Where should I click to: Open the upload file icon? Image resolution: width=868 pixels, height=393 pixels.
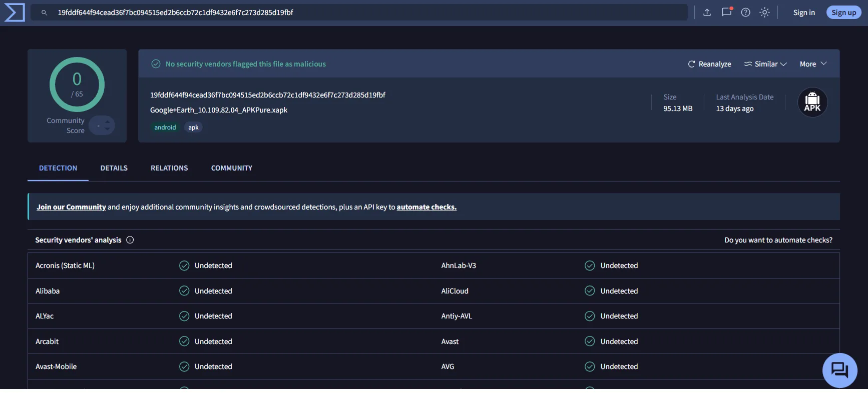(x=707, y=12)
